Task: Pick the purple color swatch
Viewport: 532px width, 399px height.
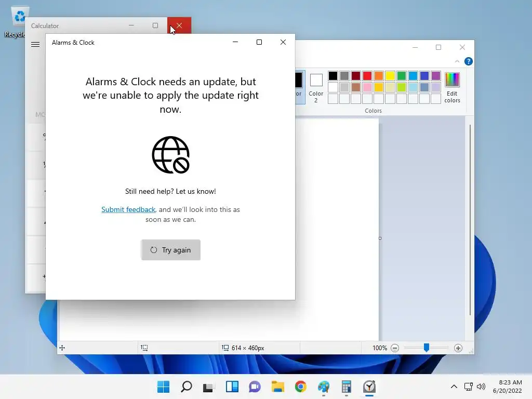Action: [436, 76]
